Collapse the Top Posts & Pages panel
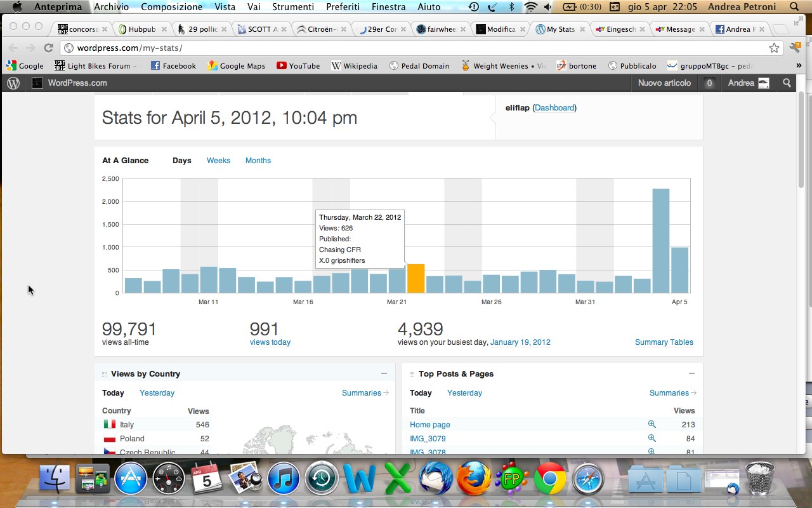Image resolution: width=812 pixels, height=508 pixels. coord(691,374)
